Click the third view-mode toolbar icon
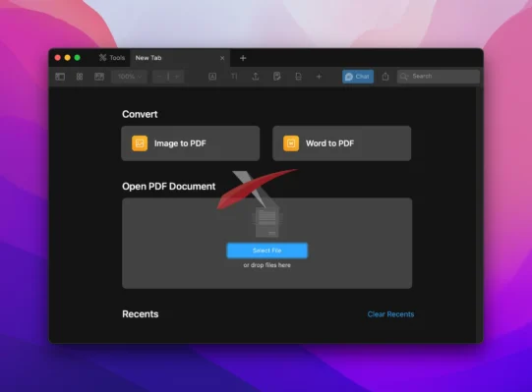This screenshot has width=532, height=392. point(99,77)
